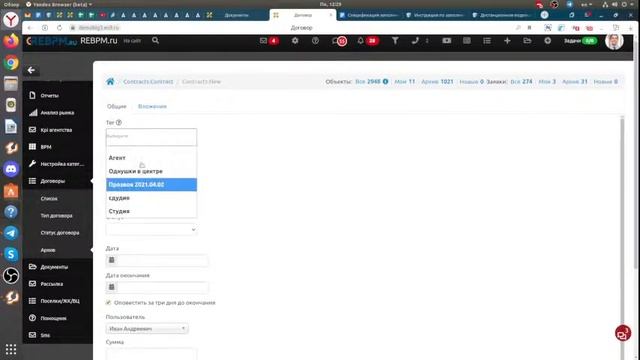This screenshot has height=360, width=640.
Task: Open the folder icon in the header
Action: point(527,41)
